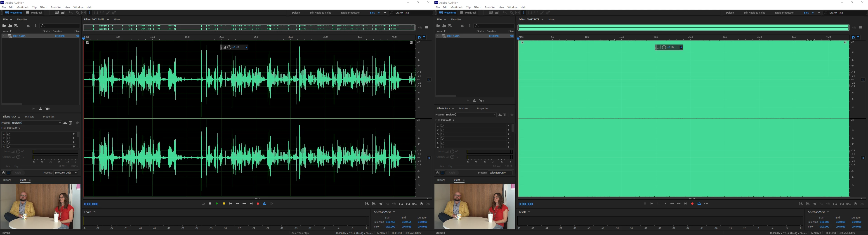Screen dimensions: 868x235
Task: Select Spot Healing Brush in left window
Action: (x=114, y=13)
